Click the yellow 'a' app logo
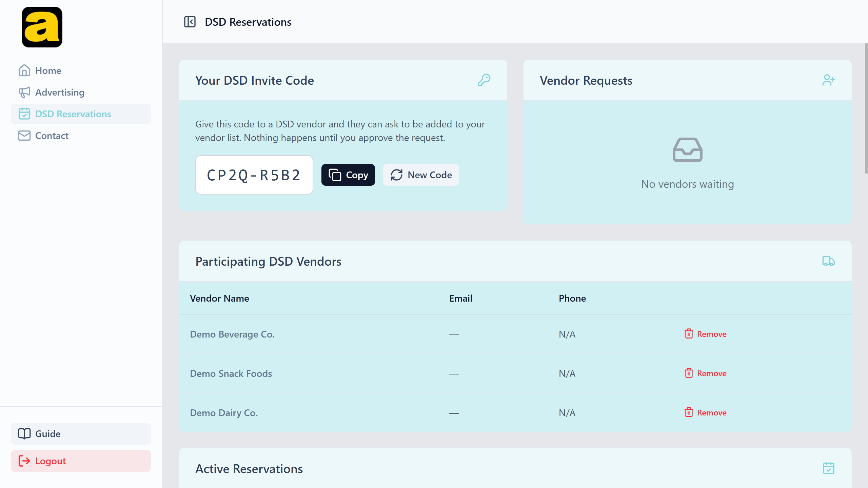The height and width of the screenshot is (488, 868). [x=42, y=27]
